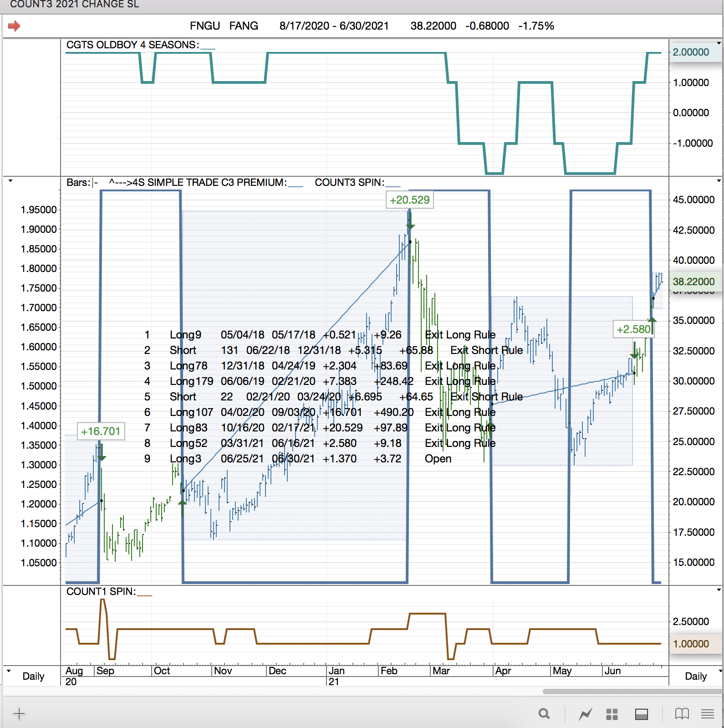This screenshot has width=724, height=728.
Task: Select the CGTS OLDBOY 4 SEASONS indicator label
Action: 133,45
